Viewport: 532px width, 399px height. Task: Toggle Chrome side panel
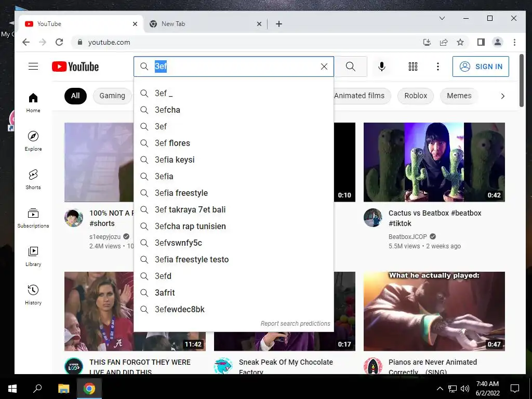tap(481, 42)
